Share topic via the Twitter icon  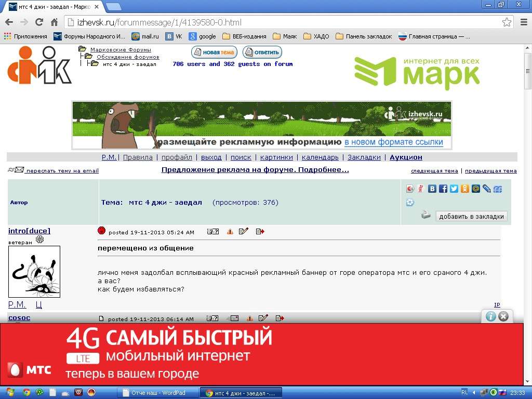pos(454,189)
